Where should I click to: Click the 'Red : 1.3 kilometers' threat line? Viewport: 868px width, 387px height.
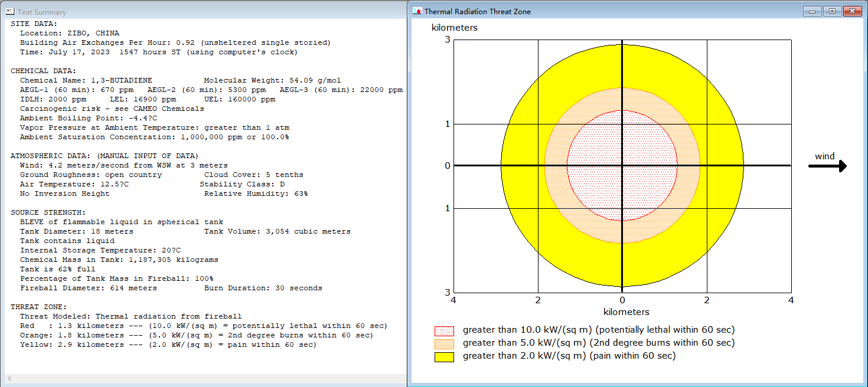tap(204, 326)
